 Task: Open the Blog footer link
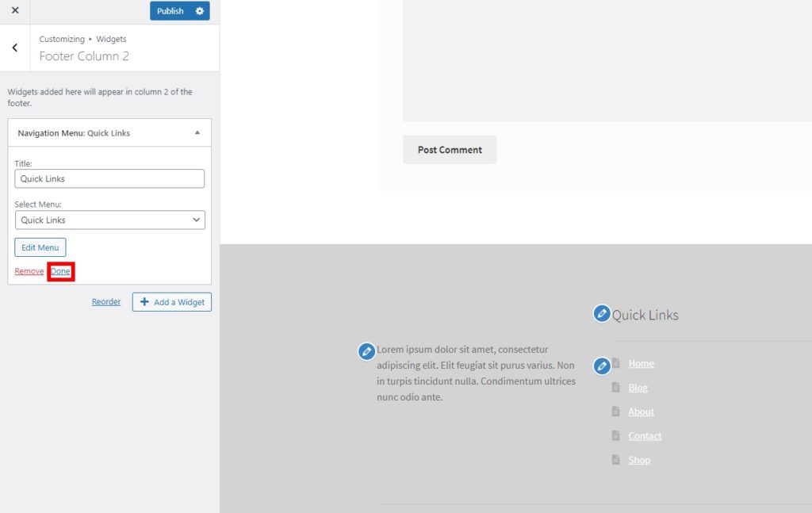pyautogui.click(x=638, y=387)
